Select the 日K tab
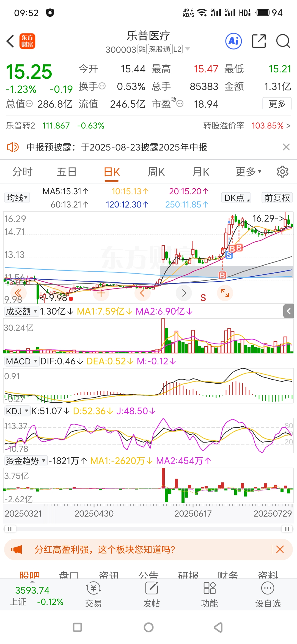The width and height of the screenshot is (297, 644). [x=112, y=172]
